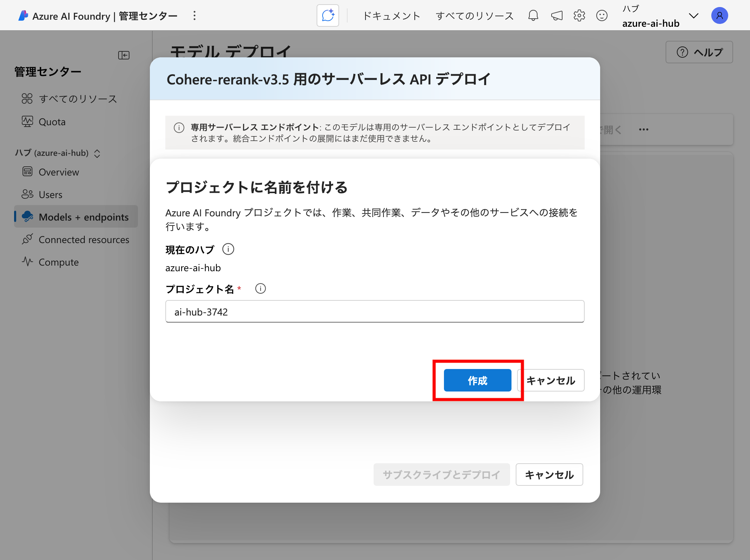Click the three-dot header overflow menu
The image size is (750, 560).
pos(195,15)
